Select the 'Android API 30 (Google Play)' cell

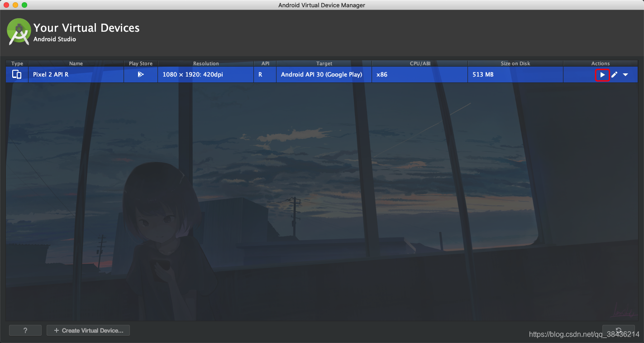324,74
